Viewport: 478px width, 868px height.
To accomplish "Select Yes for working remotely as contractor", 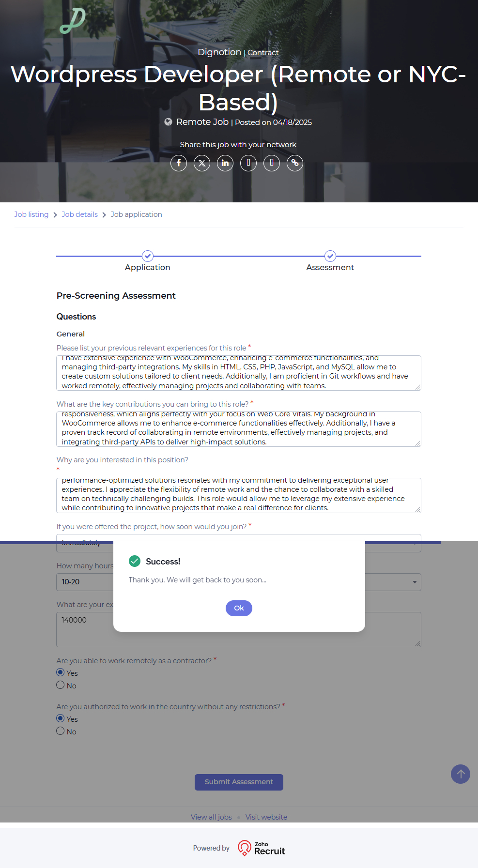I will (x=61, y=672).
